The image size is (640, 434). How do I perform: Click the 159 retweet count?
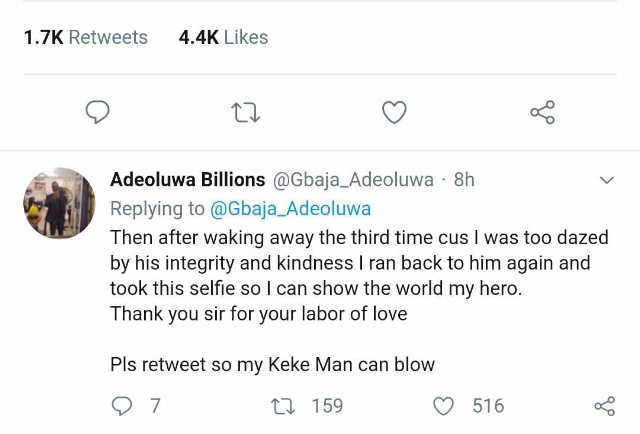pos(326,406)
